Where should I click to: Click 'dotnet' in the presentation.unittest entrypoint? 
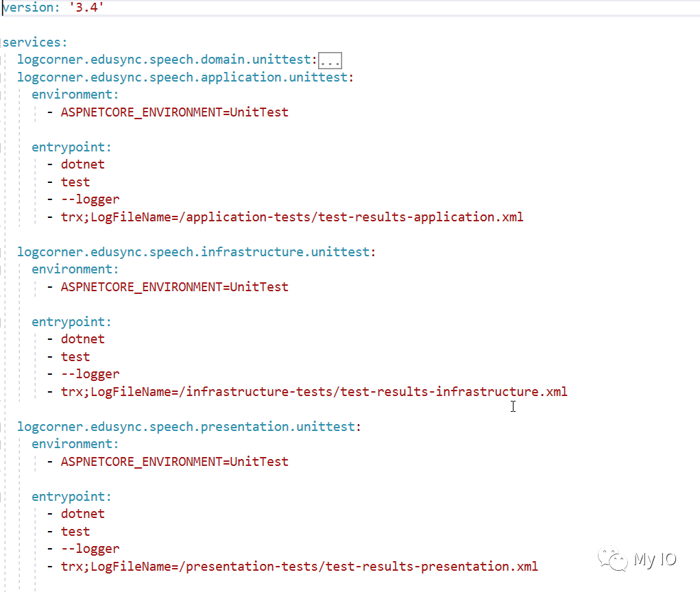[x=82, y=514]
